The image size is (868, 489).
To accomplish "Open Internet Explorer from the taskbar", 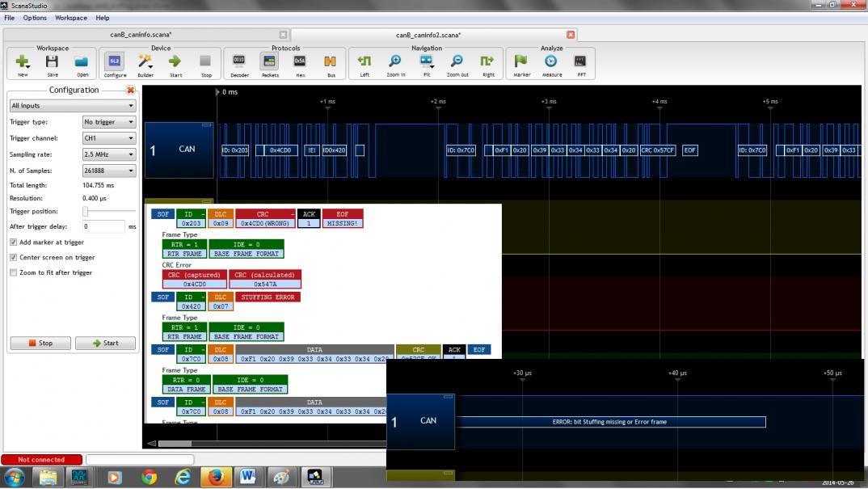I will tap(182, 477).
